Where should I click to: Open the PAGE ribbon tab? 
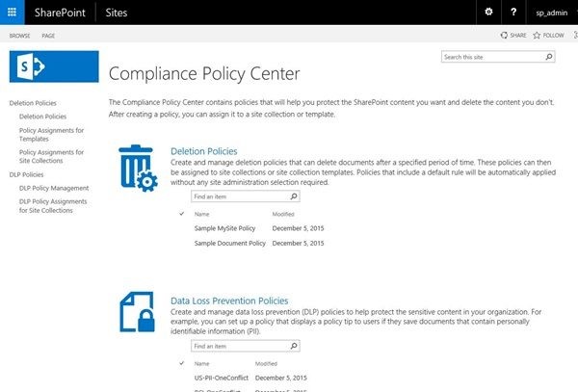(48, 36)
